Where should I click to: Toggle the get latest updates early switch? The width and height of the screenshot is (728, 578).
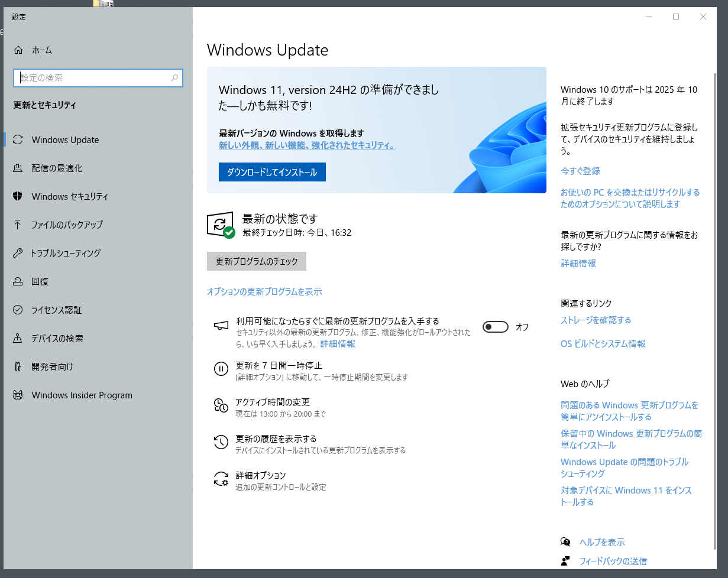[x=496, y=327]
